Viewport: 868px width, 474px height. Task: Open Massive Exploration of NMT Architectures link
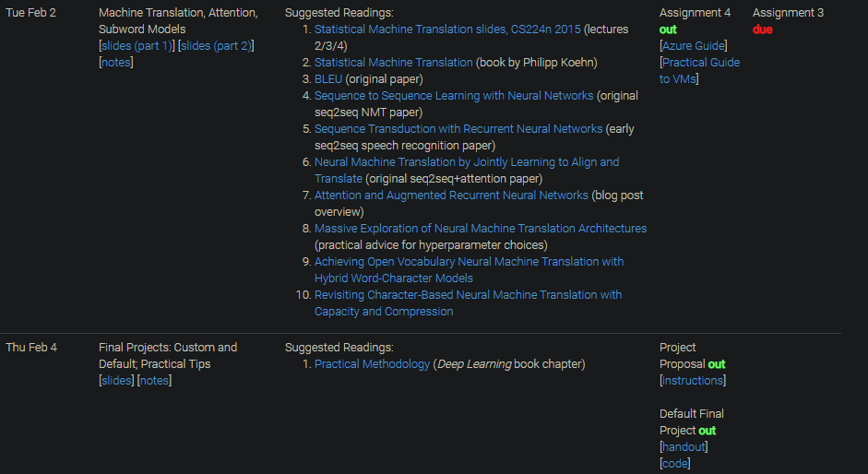pos(481,229)
